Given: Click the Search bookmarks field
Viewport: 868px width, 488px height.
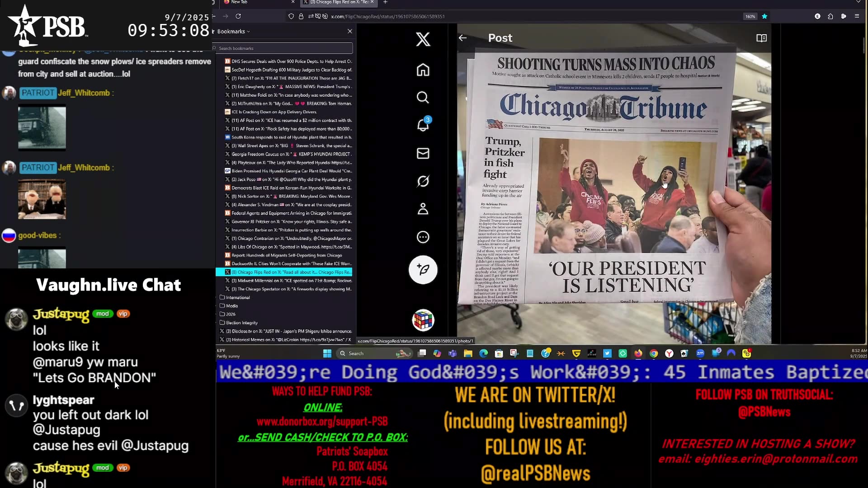Looking at the screenshot, I should tap(283, 48).
